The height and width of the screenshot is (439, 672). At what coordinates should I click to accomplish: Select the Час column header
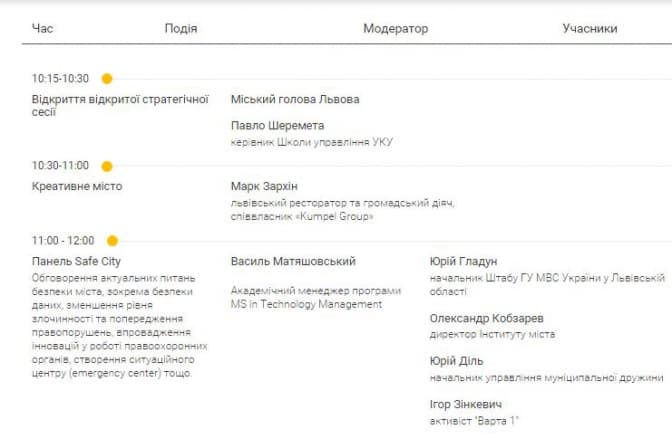43,29
